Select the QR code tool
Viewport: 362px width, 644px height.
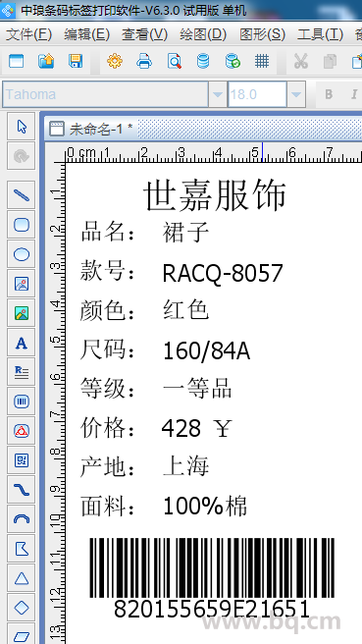click(22, 460)
